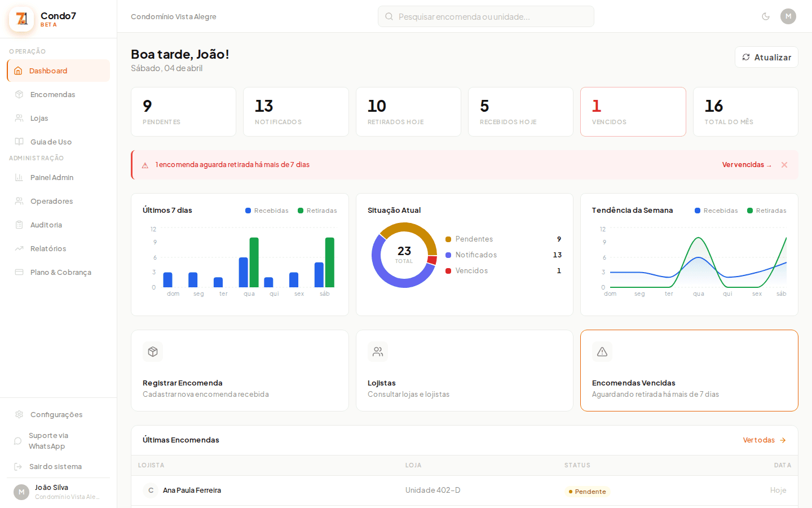
Task: Click inside the search field for packages
Action: point(486,16)
